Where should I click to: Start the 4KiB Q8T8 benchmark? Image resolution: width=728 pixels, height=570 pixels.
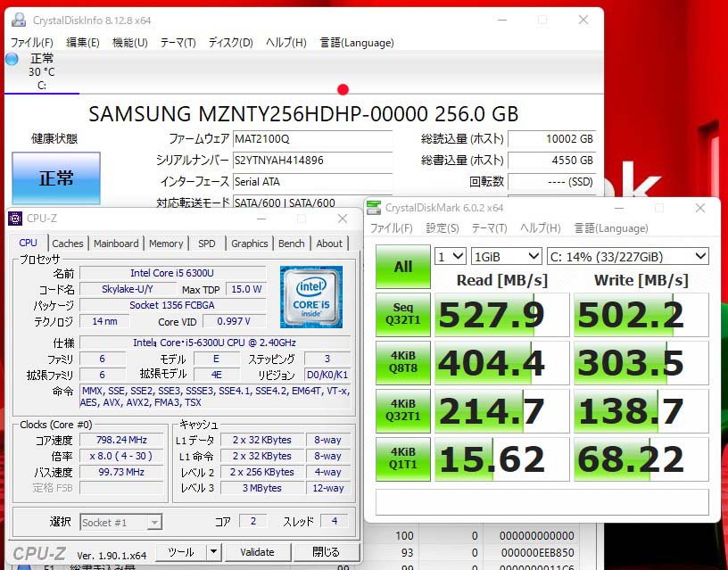coord(403,362)
